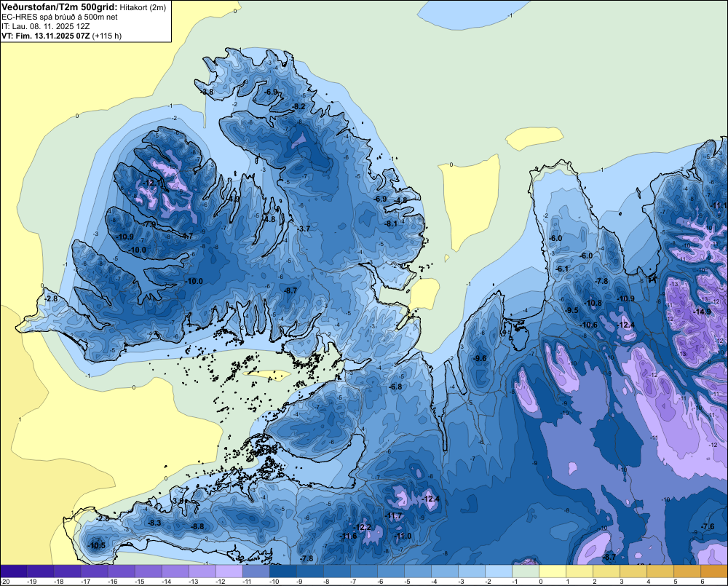Click the '-12.2' temperature label
This screenshot has width=728, height=586.
(x=362, y=527)
